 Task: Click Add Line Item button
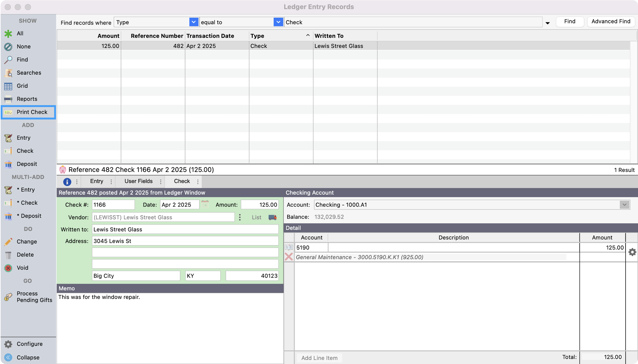(319, 358)
